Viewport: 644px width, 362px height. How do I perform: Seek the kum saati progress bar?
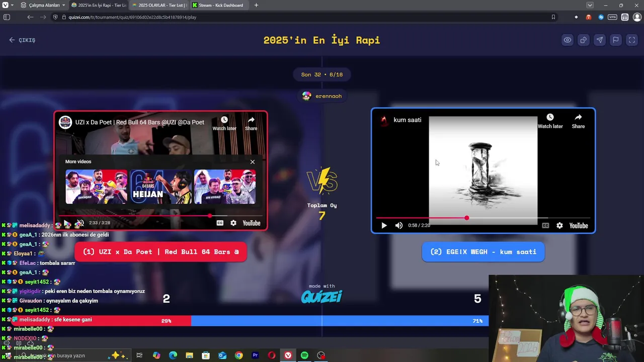point(483,218)
